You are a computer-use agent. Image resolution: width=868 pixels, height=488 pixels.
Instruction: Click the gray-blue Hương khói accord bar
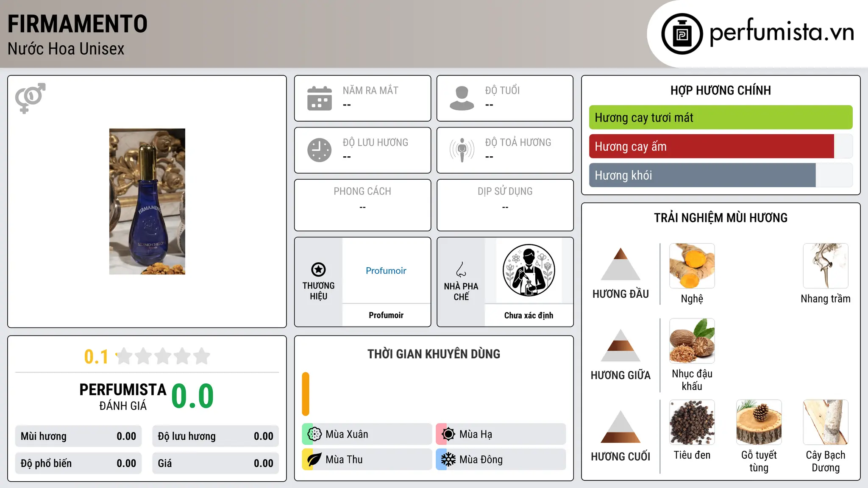[702, 175]
